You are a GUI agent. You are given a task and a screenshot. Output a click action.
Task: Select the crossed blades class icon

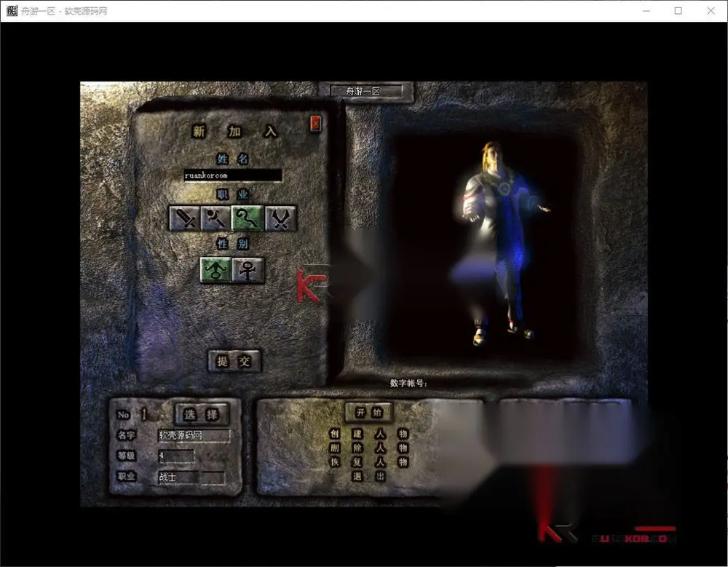tap(280, 218)
